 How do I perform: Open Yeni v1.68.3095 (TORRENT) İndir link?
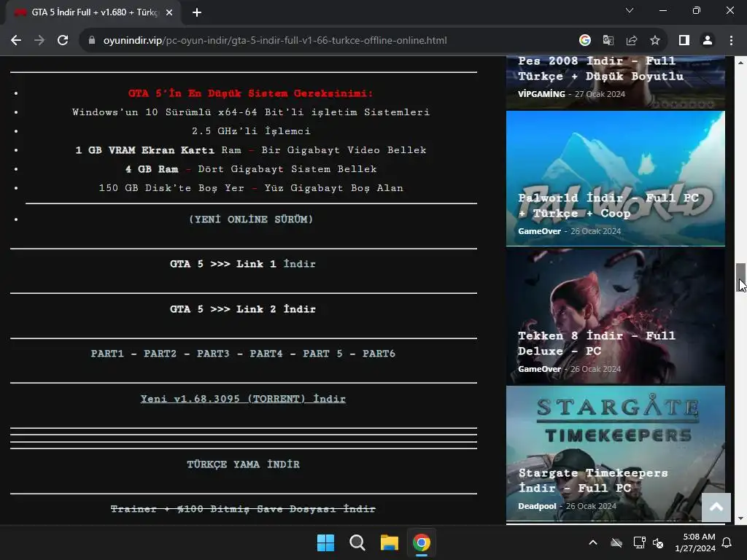pyautogui.click(x=243, y=399)
